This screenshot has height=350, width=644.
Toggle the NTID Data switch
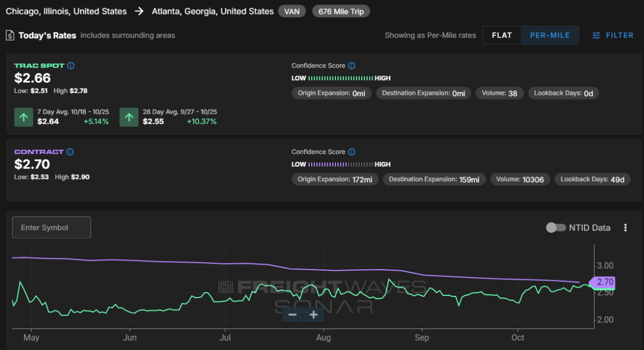pyautogui.click(x=555, y=228)
